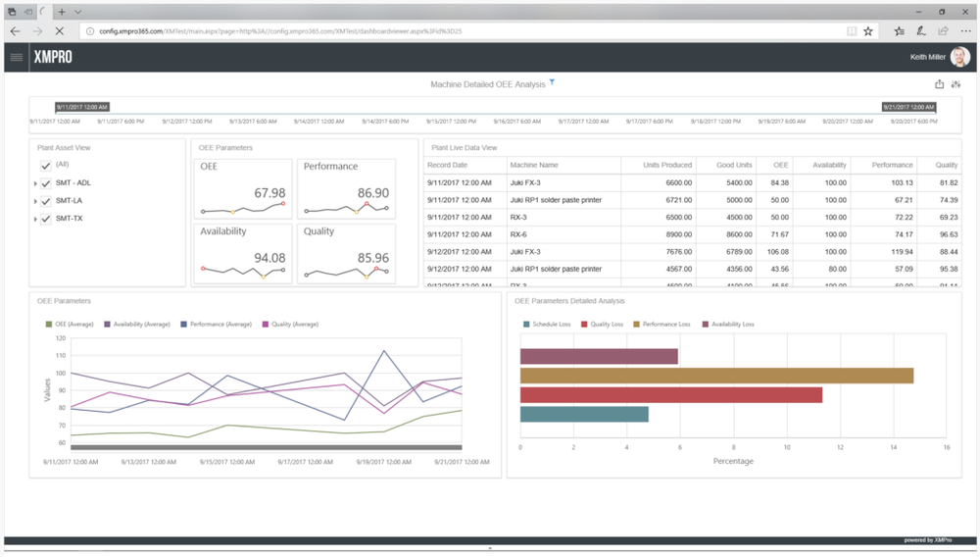Toggle Quality (Average) legend entry
This screenshot has width=980, height=557.
(291, 325)
